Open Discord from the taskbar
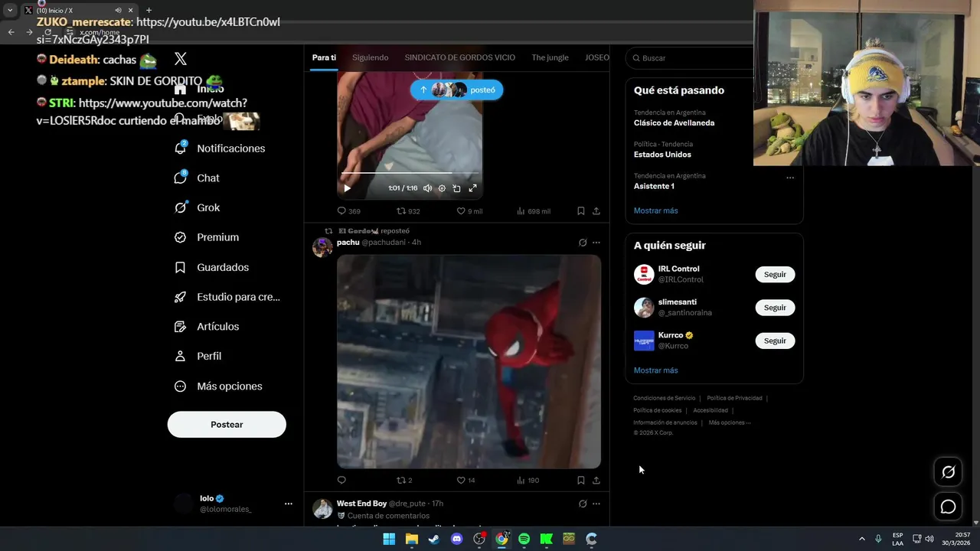980x551 pixels. [x=457, y=539]
